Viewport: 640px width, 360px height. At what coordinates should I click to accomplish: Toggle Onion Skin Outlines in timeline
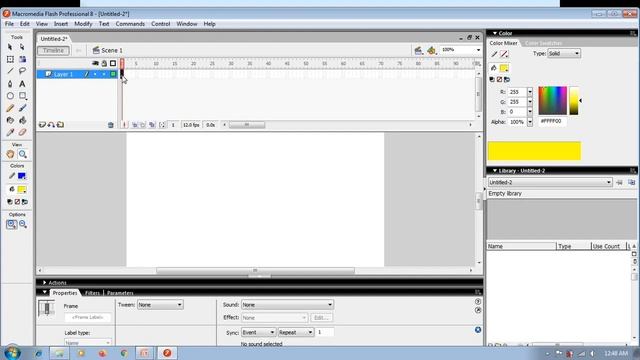[x=143, y=125]
